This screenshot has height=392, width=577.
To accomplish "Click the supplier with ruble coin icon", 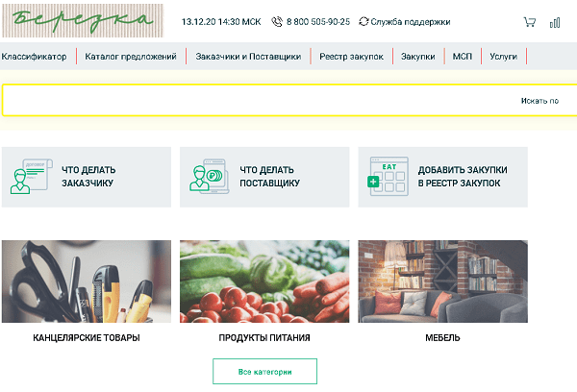I will tap(210, 177).
